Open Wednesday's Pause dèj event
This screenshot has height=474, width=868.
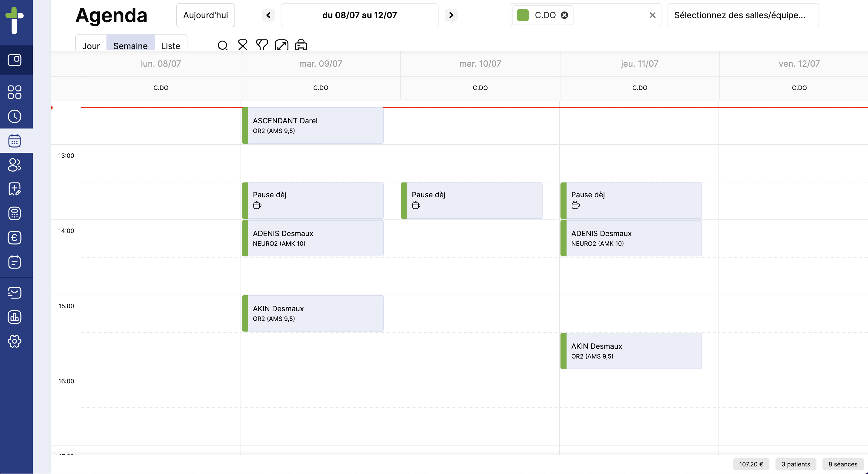pos(472,201)
